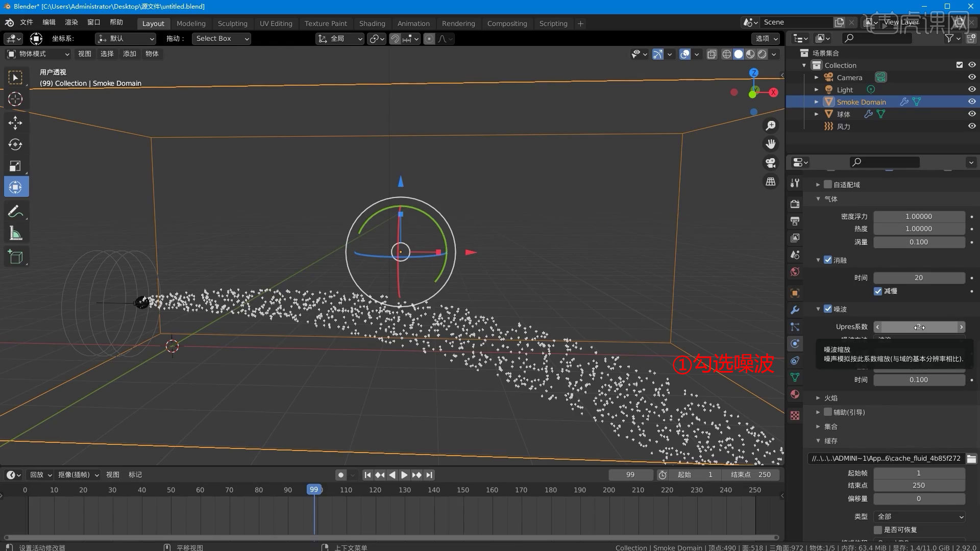Viewport: 980px width, 551px height.
Task: Adjust the 涡量 value field
Action: (x=918, y=242)
